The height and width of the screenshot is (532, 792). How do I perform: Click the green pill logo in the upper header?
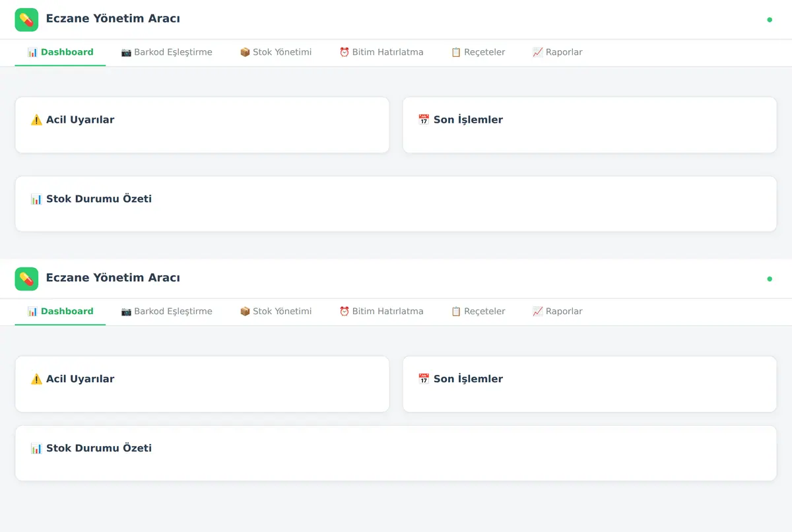(26, 20)
